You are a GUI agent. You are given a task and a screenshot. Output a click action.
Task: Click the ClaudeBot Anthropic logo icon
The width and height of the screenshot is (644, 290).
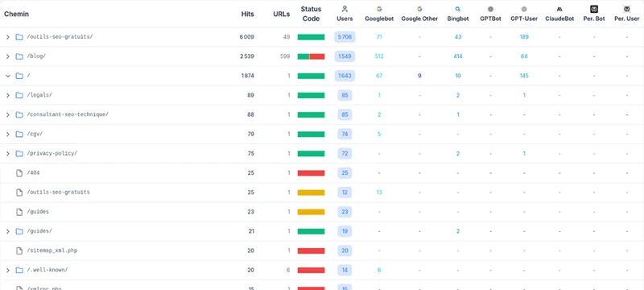559,9
